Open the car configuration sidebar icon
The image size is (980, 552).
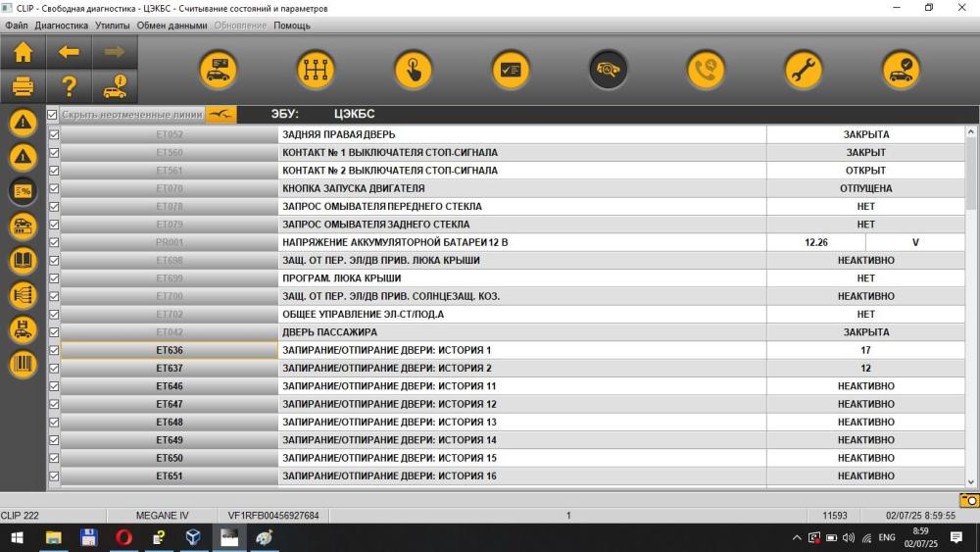tap(24, 226)
